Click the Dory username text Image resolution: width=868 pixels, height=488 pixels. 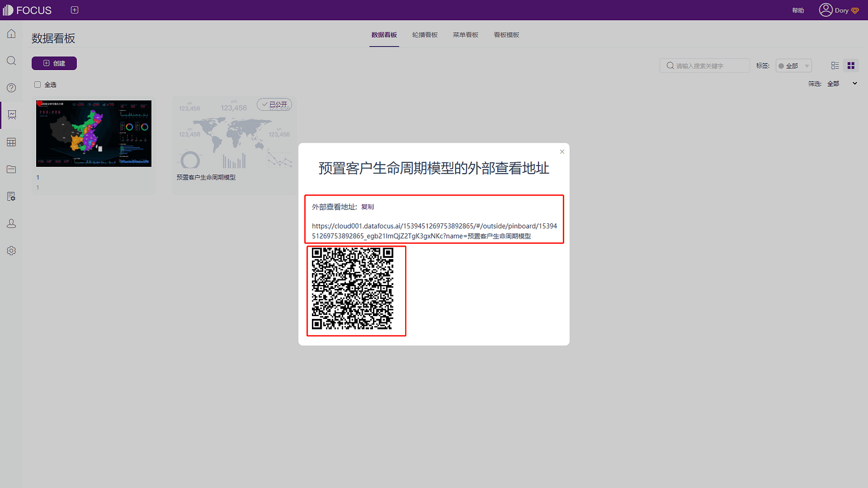[x=841, y=11]
